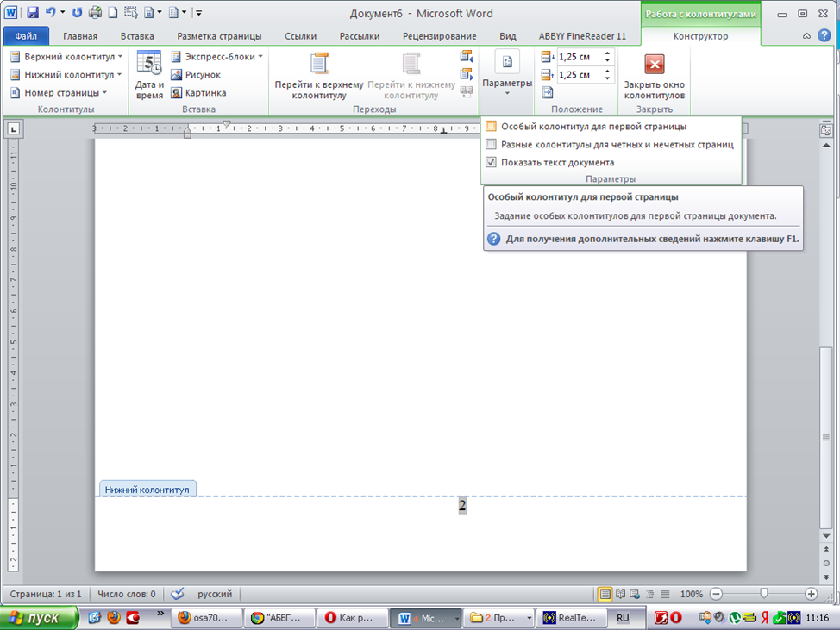Insert a picture via Рисунок
840x630 pixels.
pos(196,75)
